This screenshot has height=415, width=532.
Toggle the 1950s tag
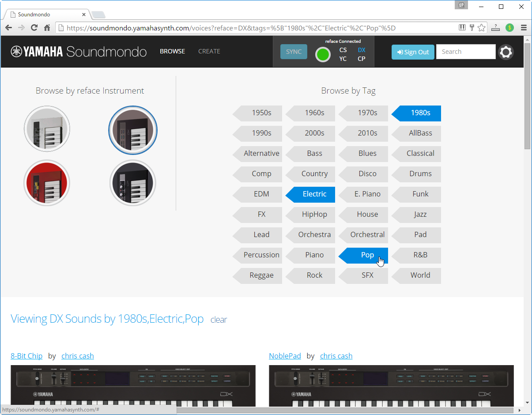pos(257,113)
